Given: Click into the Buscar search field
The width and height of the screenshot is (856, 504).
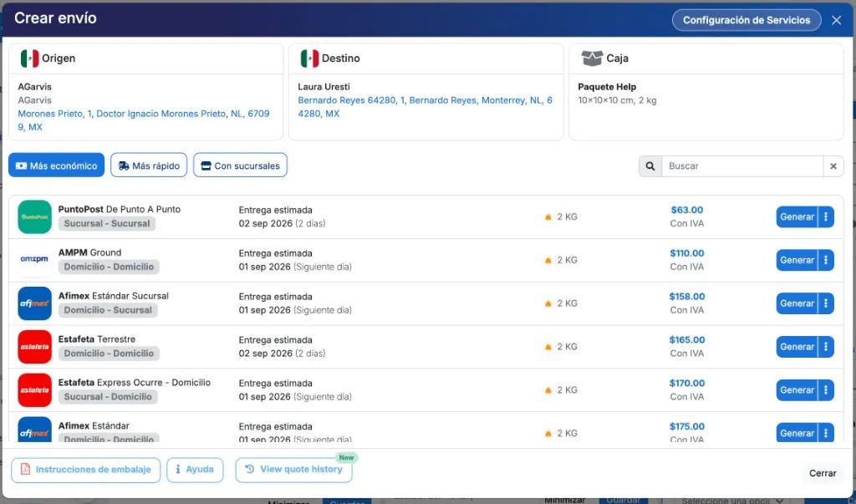Looking at the screenshot, I should pyautogui.click(x=742, y=166).
